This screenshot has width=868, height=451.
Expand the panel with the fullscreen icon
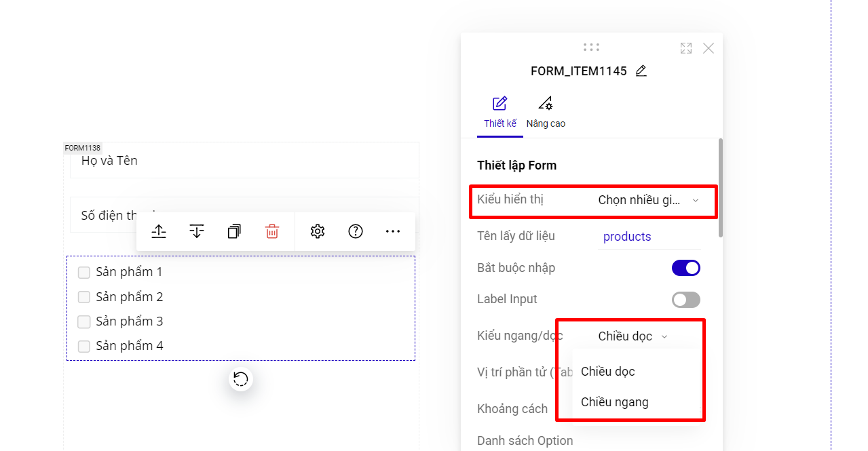pos(686,48)
